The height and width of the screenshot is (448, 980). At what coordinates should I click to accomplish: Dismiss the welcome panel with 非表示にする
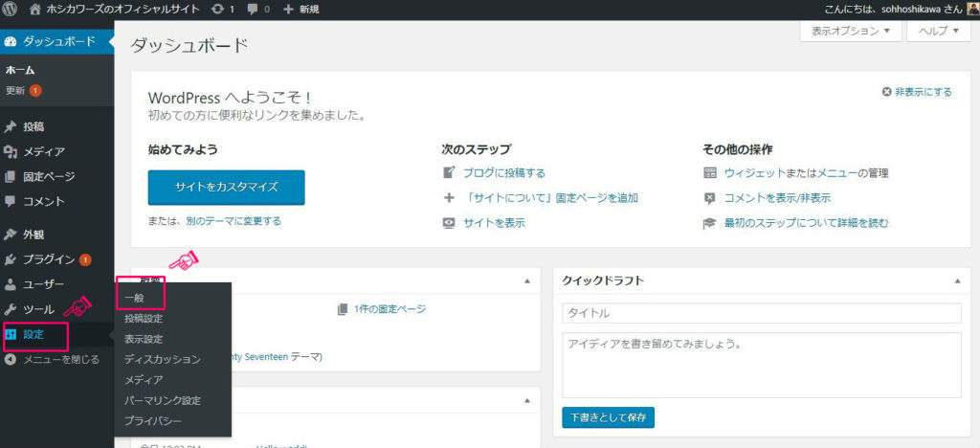tap(917, 93)
